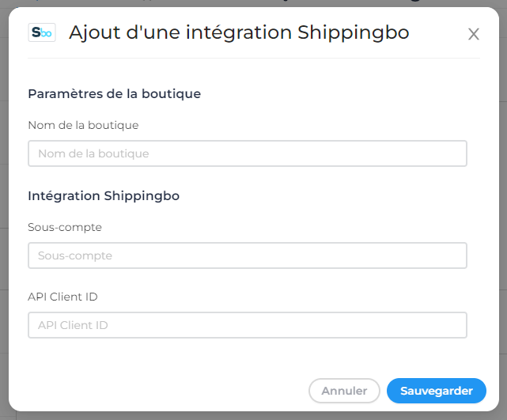Cancel with the Annuler button

[344, 391]
